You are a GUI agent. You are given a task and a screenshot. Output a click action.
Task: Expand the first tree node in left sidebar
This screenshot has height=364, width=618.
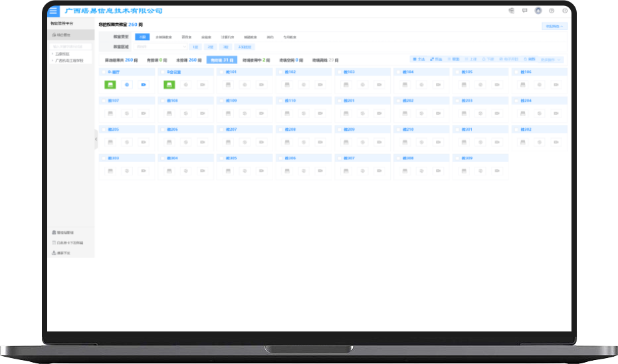pos(52,54)
